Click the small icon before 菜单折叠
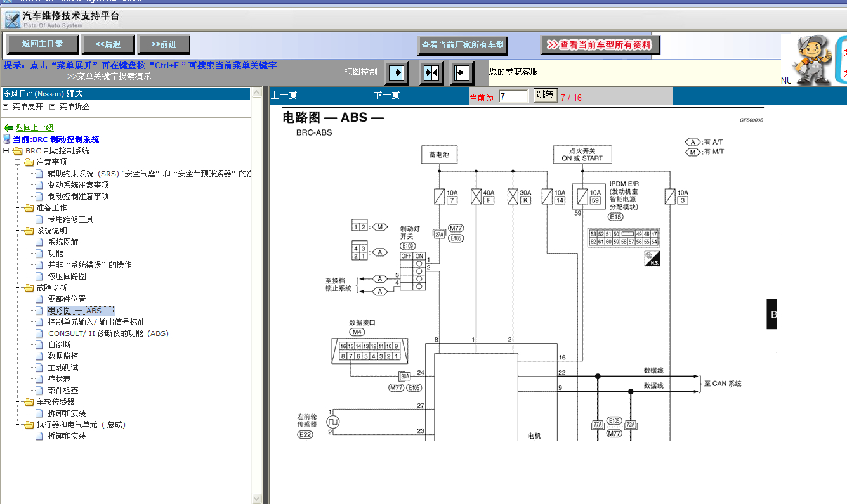 [x=53, y=107]
